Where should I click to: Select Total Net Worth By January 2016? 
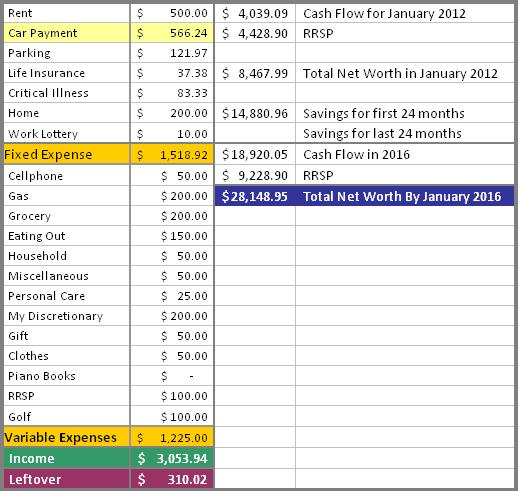point(405,196)
